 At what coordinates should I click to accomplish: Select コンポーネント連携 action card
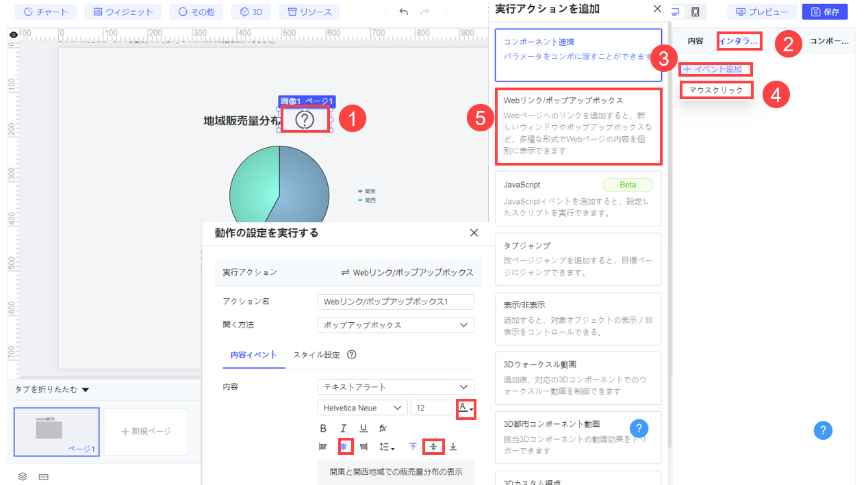pyautogui.click(x=578, y=55)
